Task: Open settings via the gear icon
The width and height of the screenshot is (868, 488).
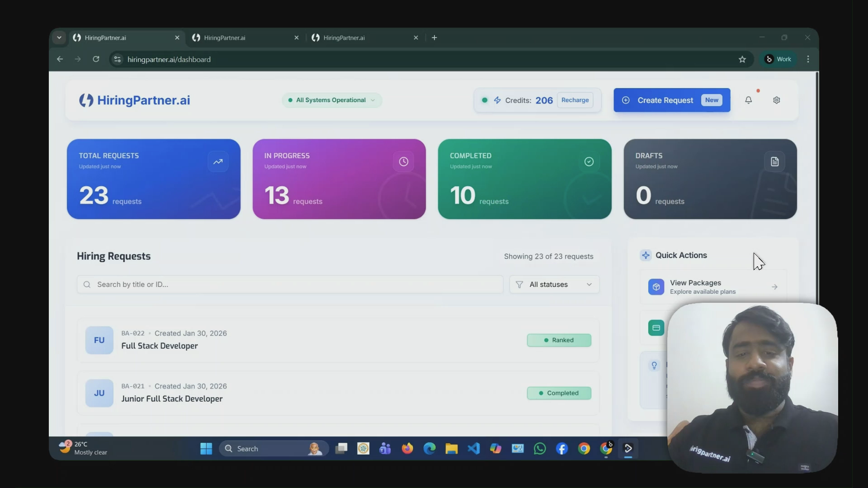Action: point(776,100)
